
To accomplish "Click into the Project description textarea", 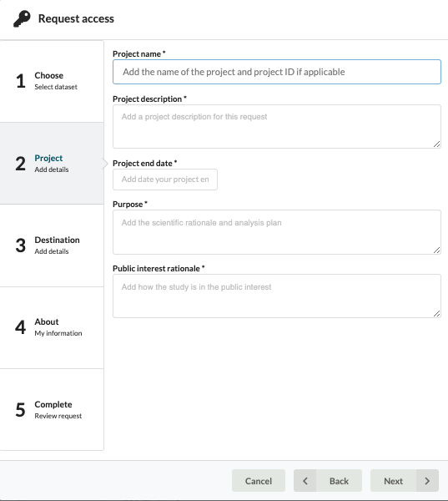I will (x=277, y=127).
